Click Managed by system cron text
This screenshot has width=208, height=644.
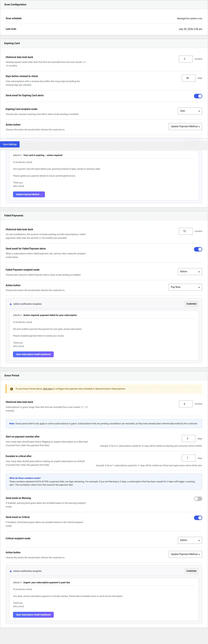tap(189, 19)
